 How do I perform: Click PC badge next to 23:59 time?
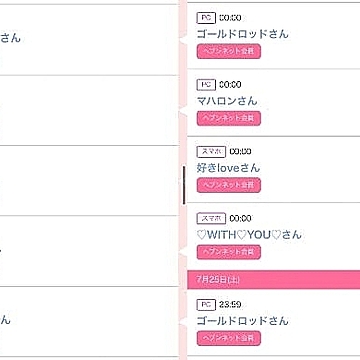[206, 305]
